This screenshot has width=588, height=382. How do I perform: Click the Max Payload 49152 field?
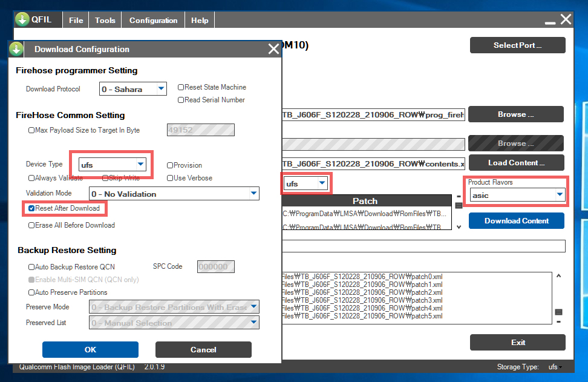click(x=201, y=130)
